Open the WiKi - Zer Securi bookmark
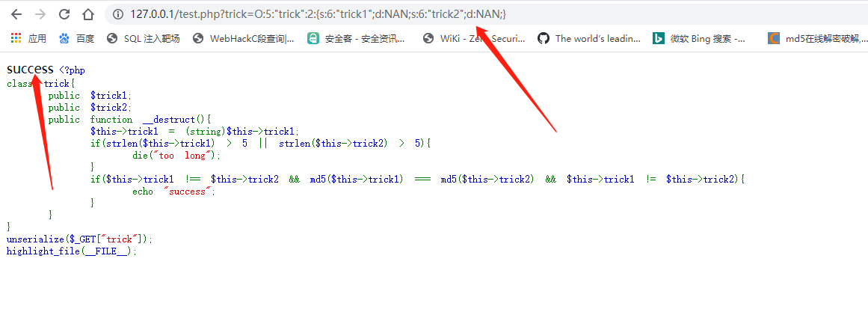This screenshot has width=868, height=321. [x=474, y=38]
